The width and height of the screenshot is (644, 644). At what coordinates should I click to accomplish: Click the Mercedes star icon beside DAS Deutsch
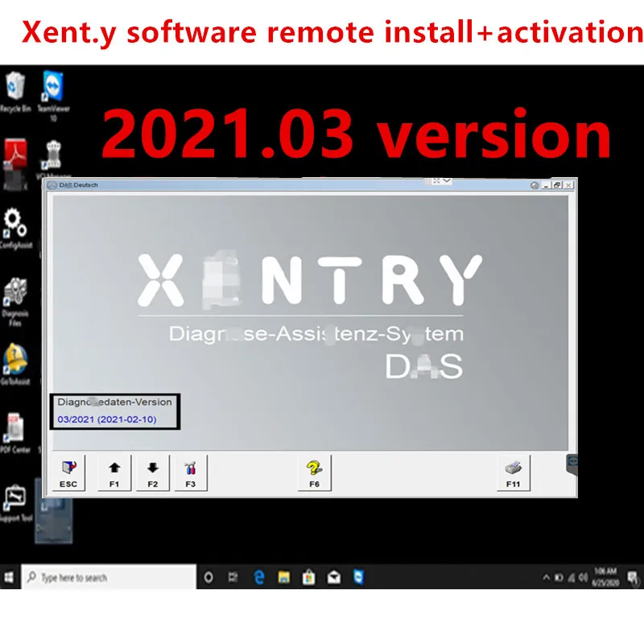52,185
